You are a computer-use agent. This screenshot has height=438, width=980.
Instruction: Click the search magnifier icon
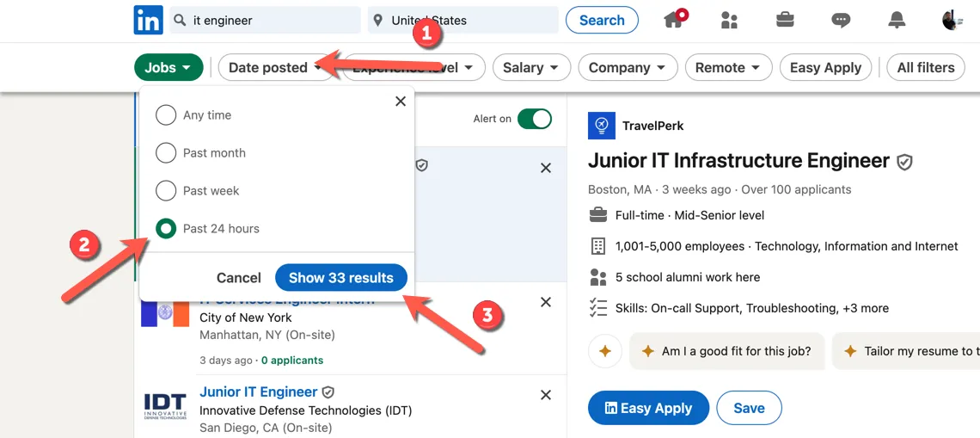[x=180, y=21]
